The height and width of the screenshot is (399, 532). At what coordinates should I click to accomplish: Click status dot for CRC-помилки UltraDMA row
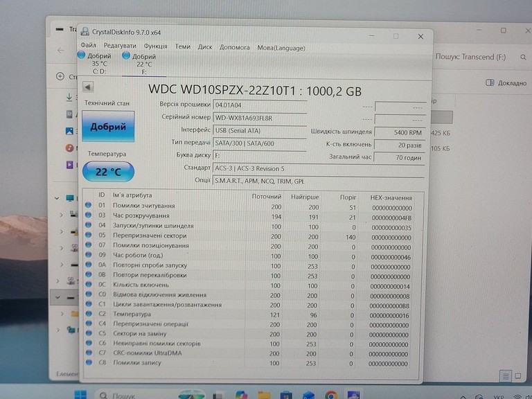89,353
